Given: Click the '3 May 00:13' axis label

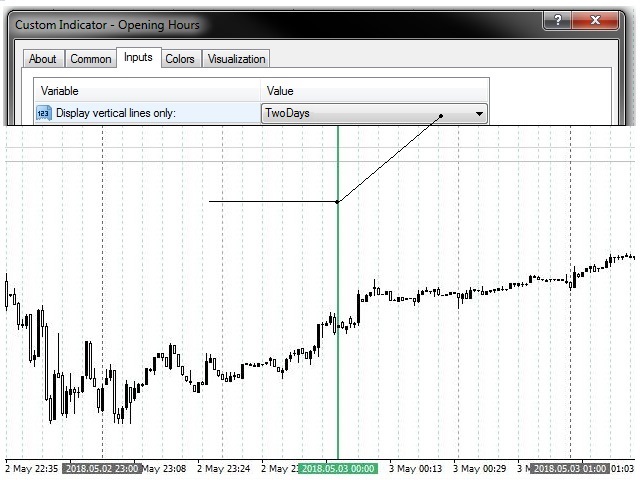Looking at the screenshot, I should [415, 469].
